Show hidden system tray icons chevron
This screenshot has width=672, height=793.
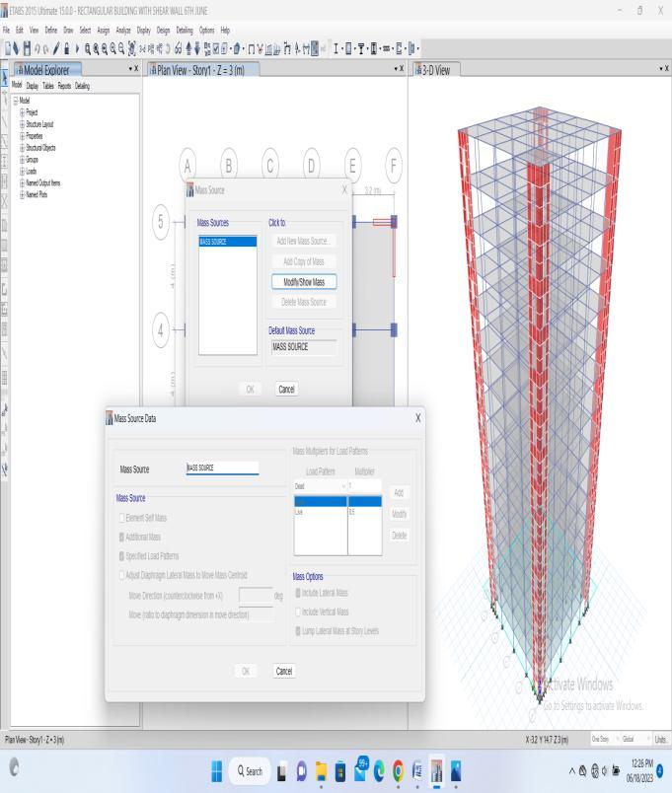pos(572,770)
